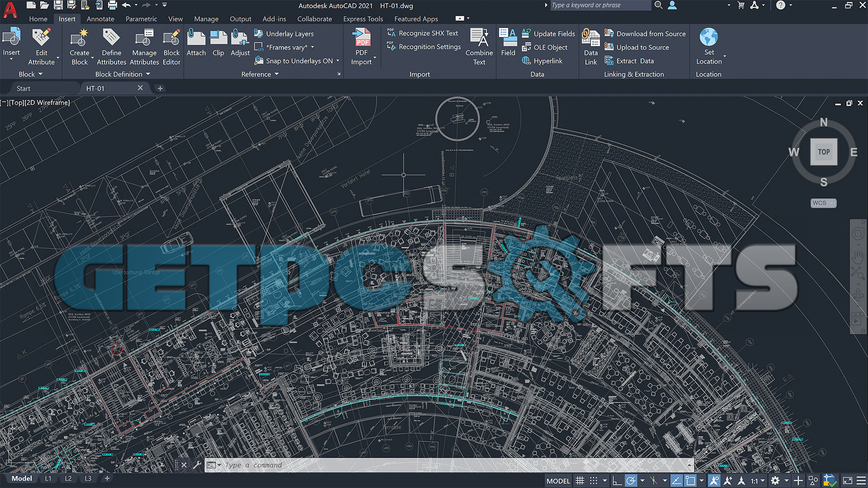Click the Customize wrench in command line
The width and height of the screenshot is (868, 488).
pos(197,465)
